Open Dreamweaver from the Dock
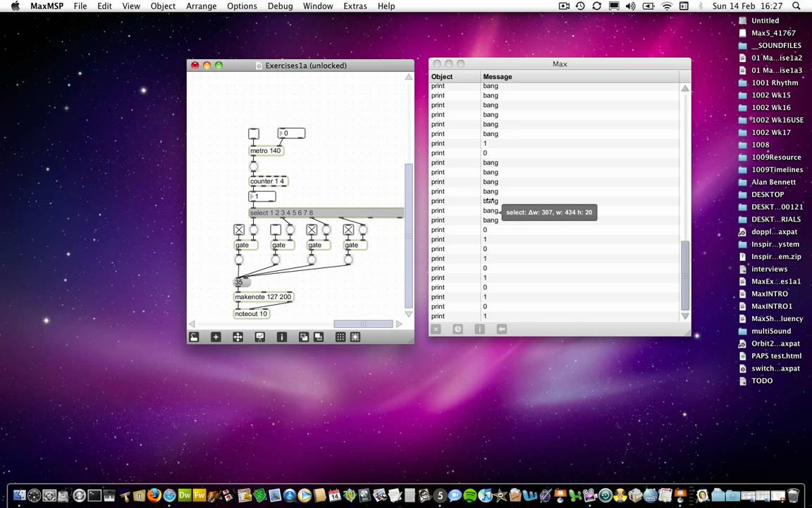812x508 pixels. click(x=185, y=495)
